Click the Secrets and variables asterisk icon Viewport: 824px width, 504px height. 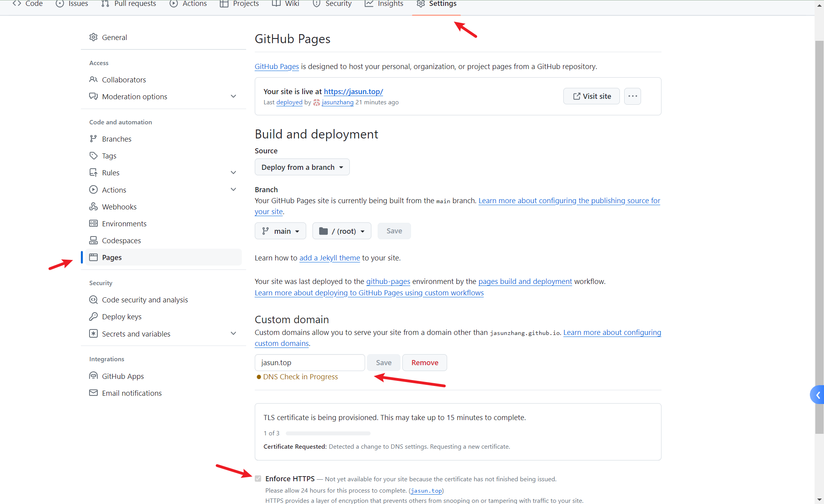(93, 334)
